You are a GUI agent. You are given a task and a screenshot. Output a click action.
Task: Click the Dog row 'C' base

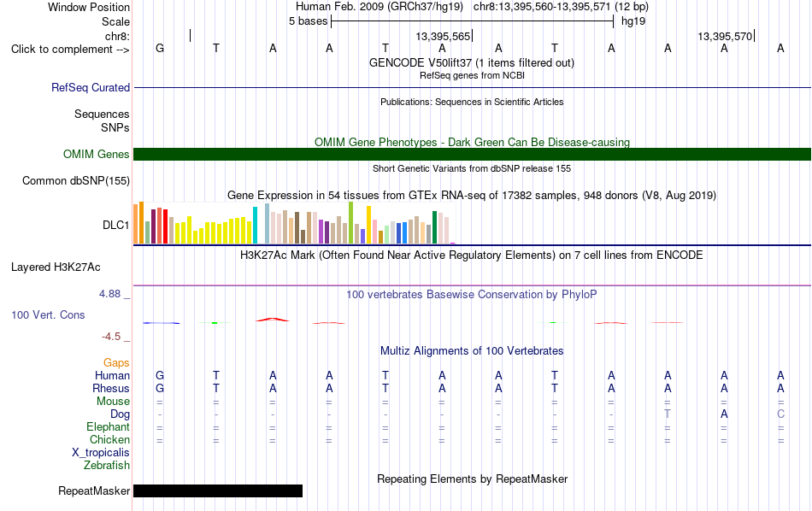point(780,414)
